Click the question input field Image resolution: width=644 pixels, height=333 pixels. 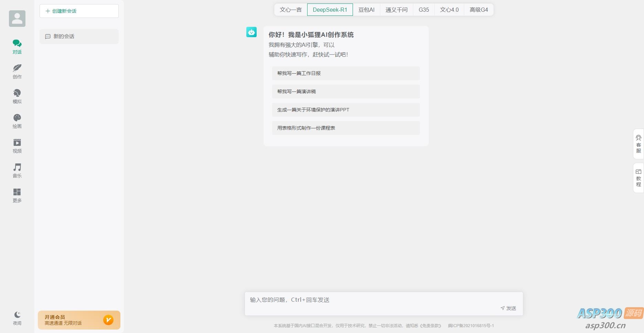(378, 300)
